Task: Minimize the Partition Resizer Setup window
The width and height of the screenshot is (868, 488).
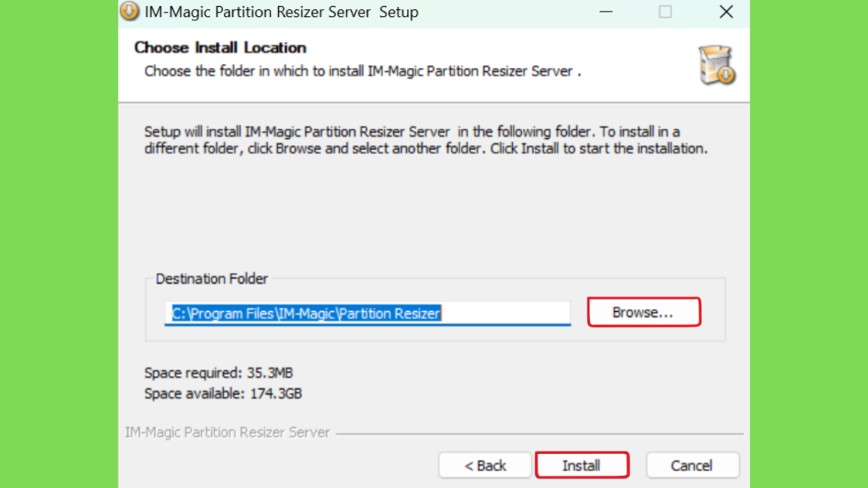Action: click(x=606, y=12)
